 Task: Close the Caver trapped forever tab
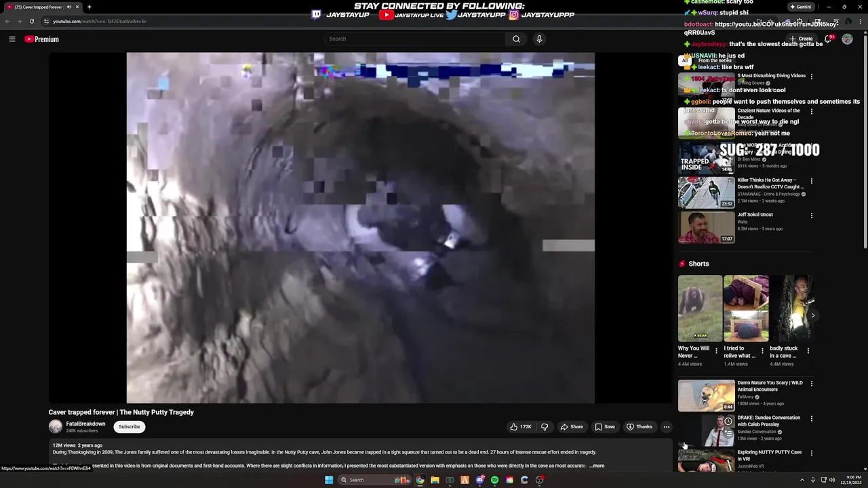click(x=77, y=7)
